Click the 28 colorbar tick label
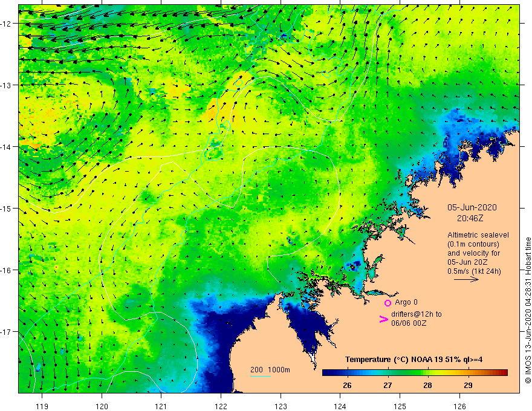 pyautogui.click(x=428, y=385)
